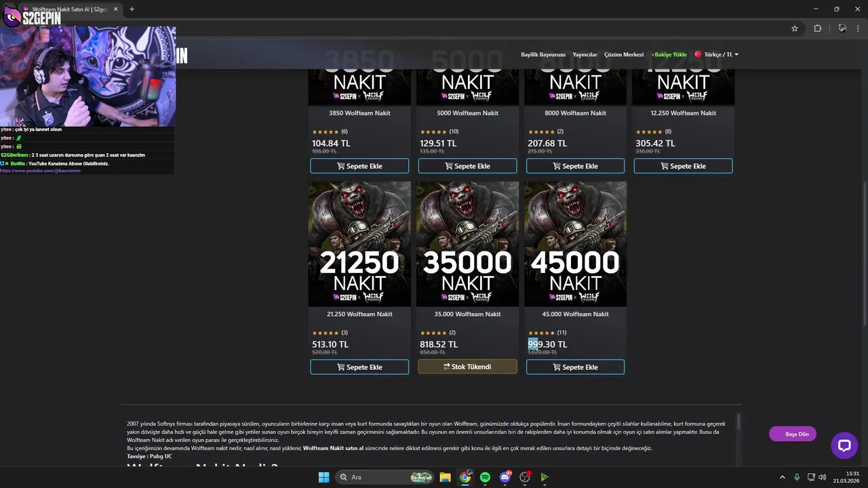Open the 12250 Nakit product image
Screen dimensions: 868x488
coord(683,87)
